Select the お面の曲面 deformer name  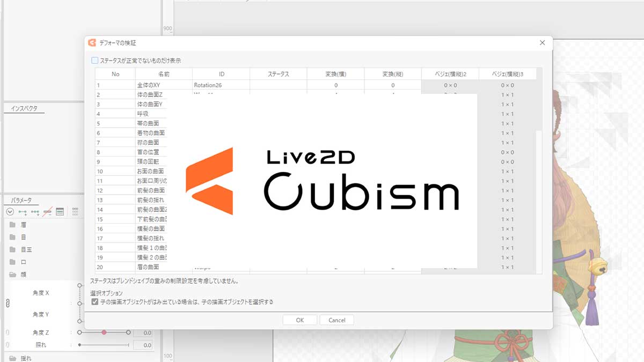pos(150,171)
